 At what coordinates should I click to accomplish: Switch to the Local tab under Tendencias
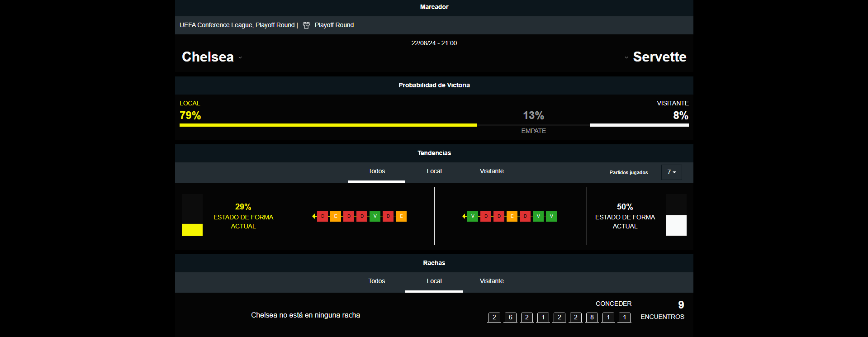click(x=434, y=171)
